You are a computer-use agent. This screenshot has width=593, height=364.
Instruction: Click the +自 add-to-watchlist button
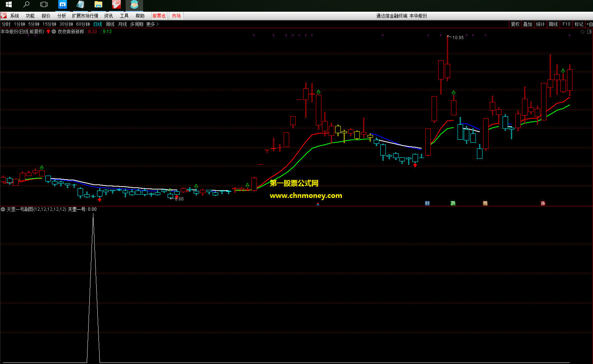point(589,24)
